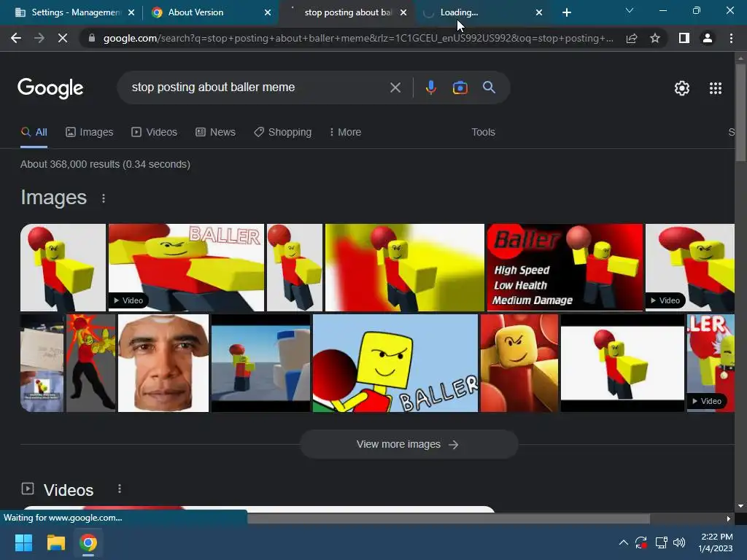This screenshot has height=560, width=747.
Task: Open the blurred red yellow baller image
Action: click(404, 267)
